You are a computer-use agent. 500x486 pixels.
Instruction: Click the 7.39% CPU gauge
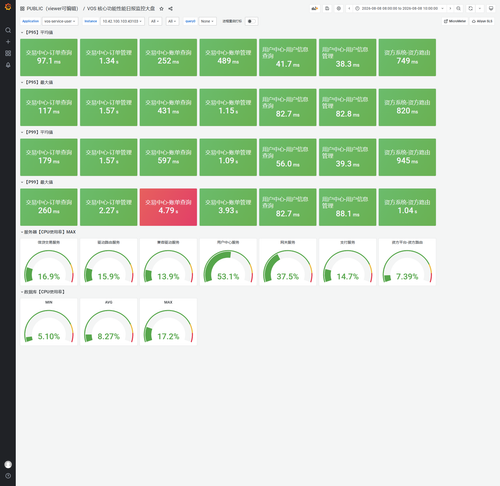click(x=407, y=262)
